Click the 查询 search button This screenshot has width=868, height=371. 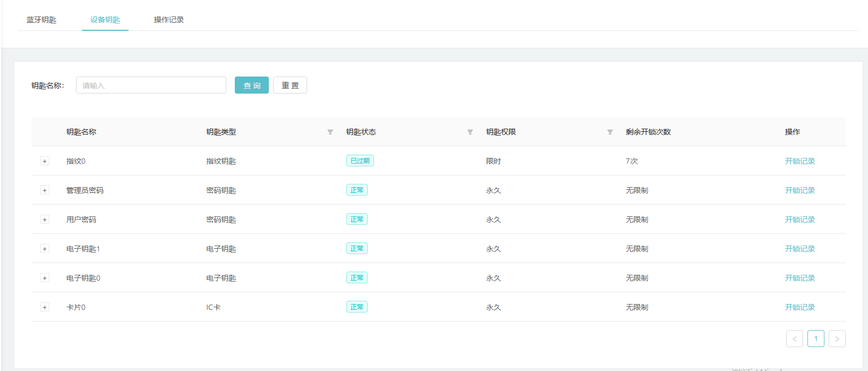tap(251, 85)
